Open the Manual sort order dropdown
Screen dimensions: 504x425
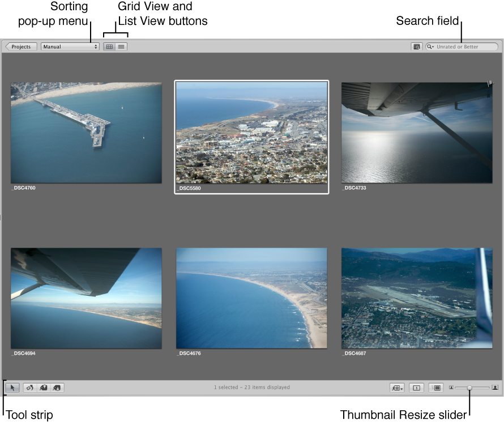click(70, 46)
